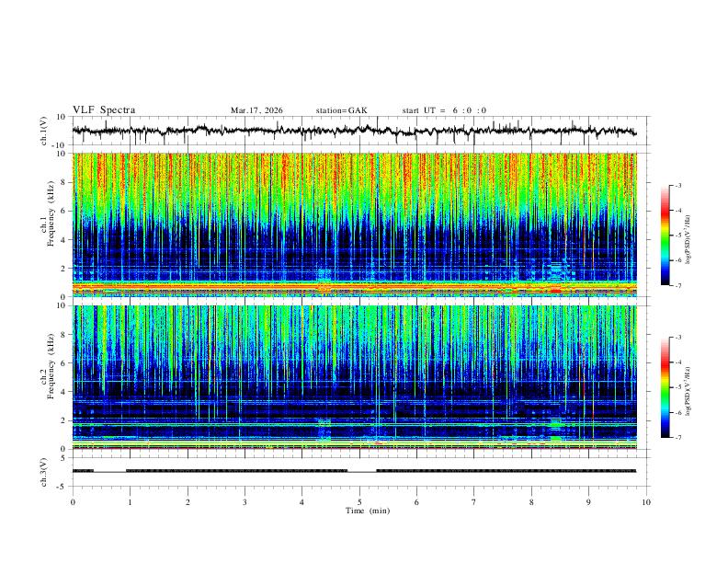Click the ch.2 spectrogram panel
Screen dimensions: 728x563
(x=355, y=377)
